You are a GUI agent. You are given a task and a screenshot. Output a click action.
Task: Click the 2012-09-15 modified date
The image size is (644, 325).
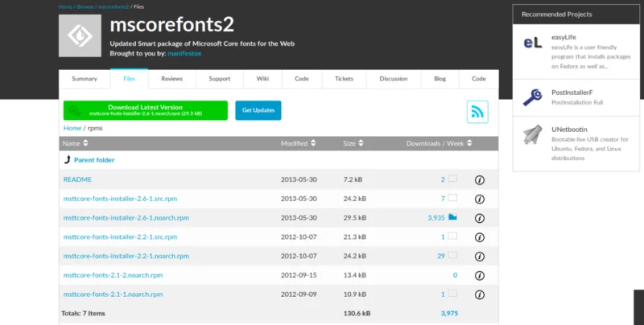(x=299, y=275)
